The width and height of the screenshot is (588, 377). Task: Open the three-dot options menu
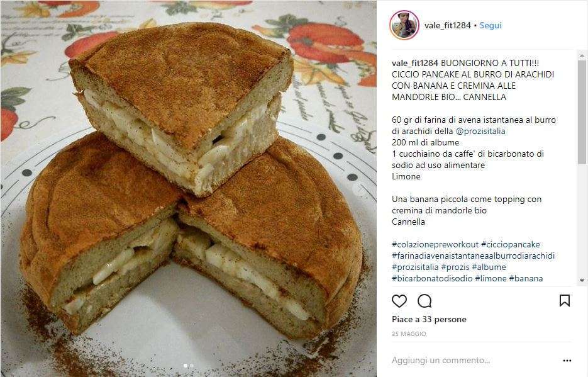coord(567,361)
